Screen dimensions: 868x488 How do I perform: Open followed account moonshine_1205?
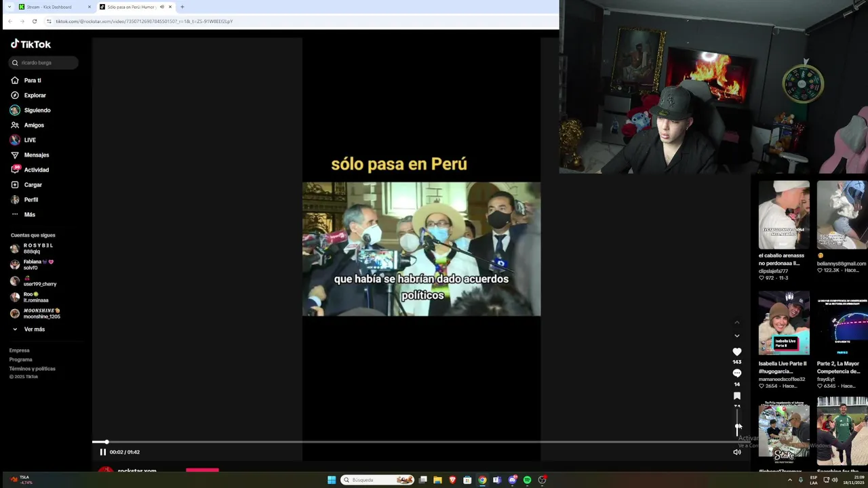click(35, 313)
